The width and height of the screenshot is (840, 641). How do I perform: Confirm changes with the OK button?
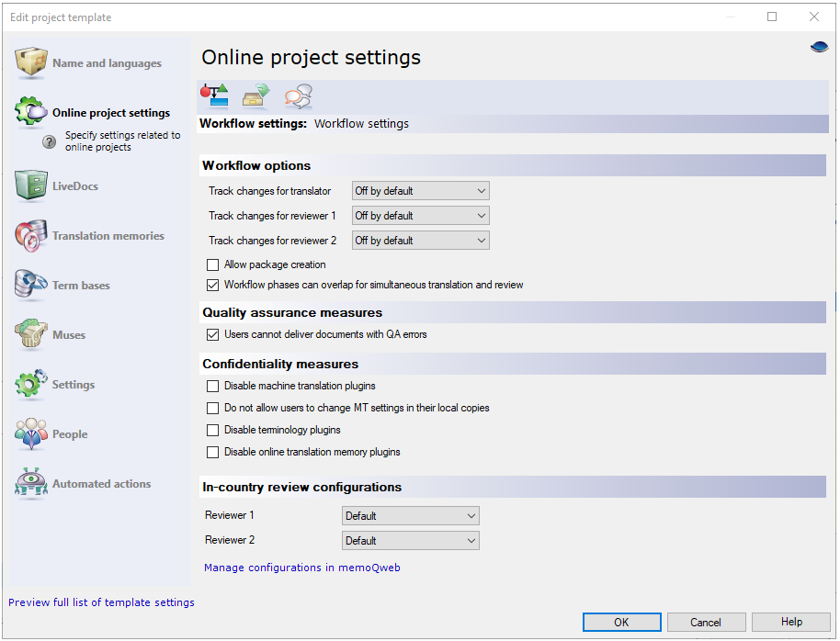621,622
